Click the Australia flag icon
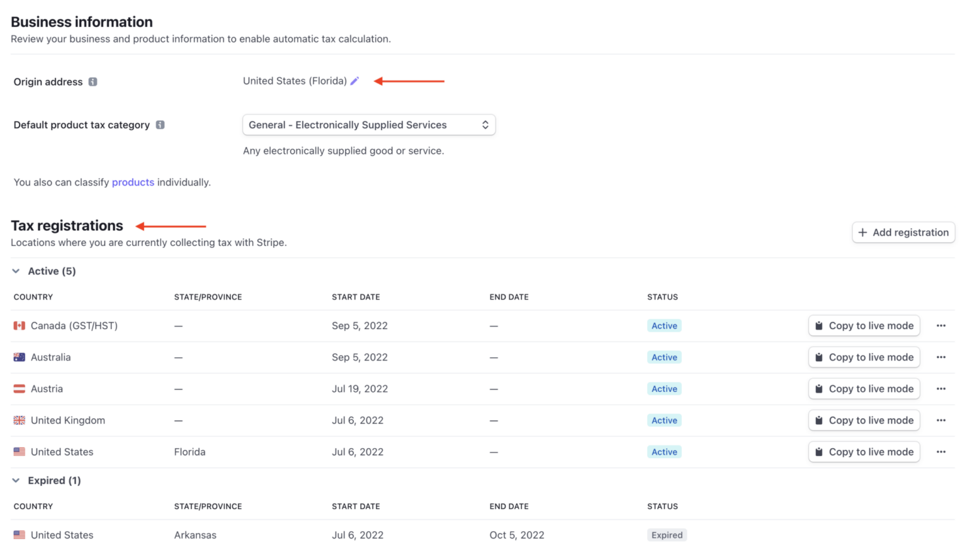The image size is (967, 560). (x=19, y=357)
